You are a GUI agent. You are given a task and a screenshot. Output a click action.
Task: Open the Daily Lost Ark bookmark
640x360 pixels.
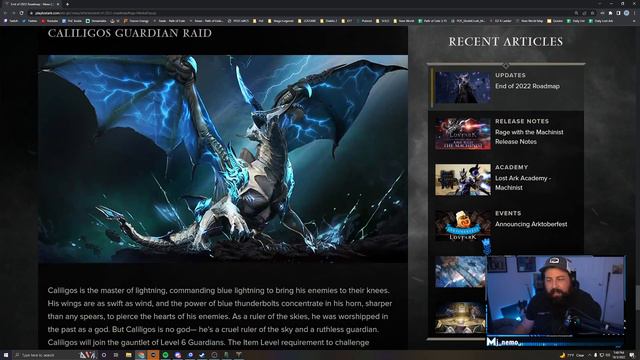[601, 21]
